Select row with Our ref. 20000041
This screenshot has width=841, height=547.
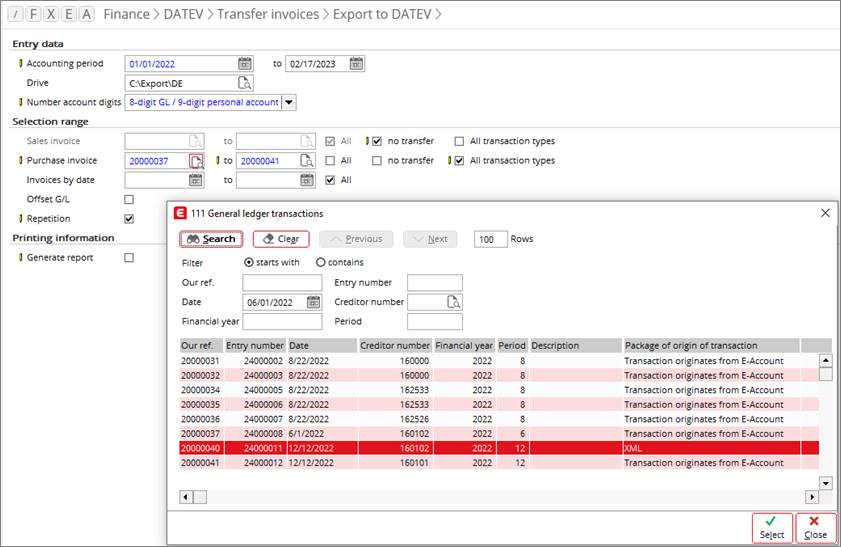(x=499, y=463)
